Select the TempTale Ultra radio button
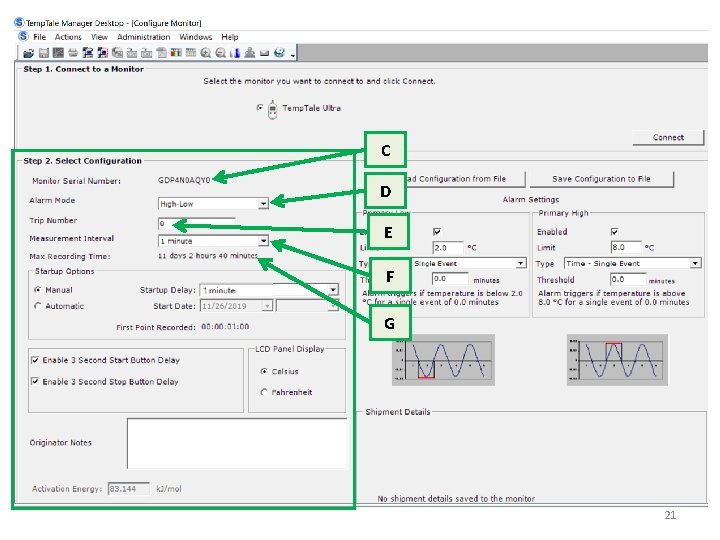The width and height of the screenshot is (720, 540). tap(260, 108)
